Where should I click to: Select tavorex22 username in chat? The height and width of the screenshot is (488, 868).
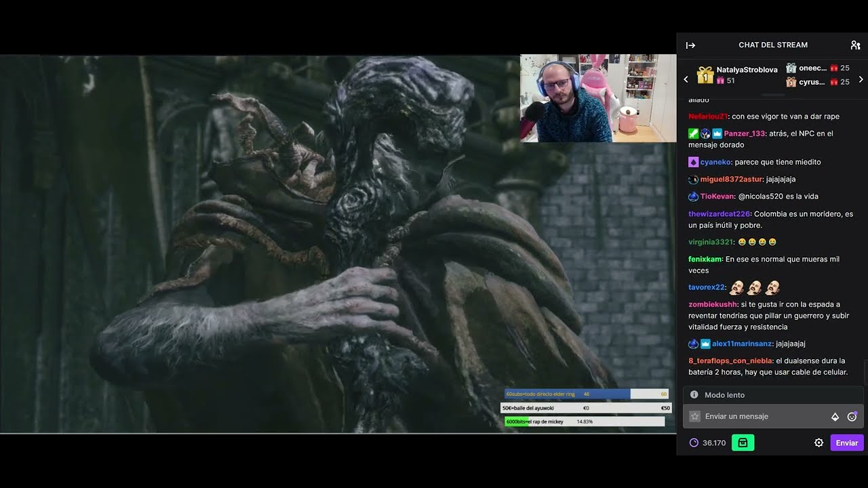point(707,287)
